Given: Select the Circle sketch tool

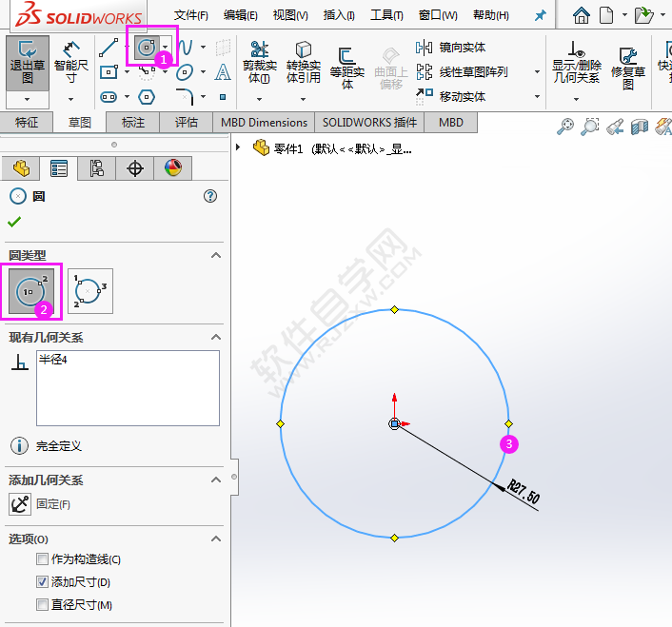Looking at the screenshot, I should point(147,47).
